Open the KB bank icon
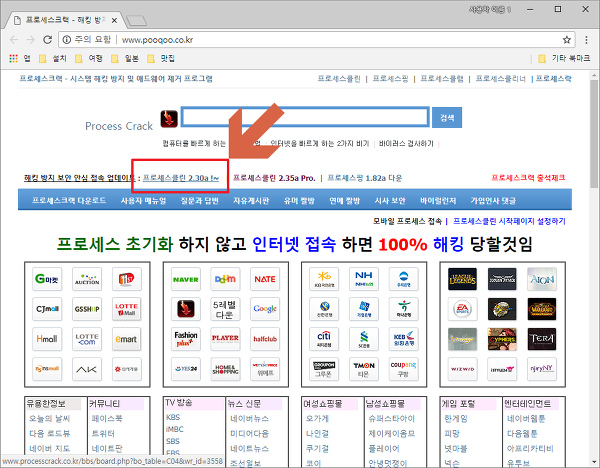This screenshot has width=600, height=468. click(324, 279)
